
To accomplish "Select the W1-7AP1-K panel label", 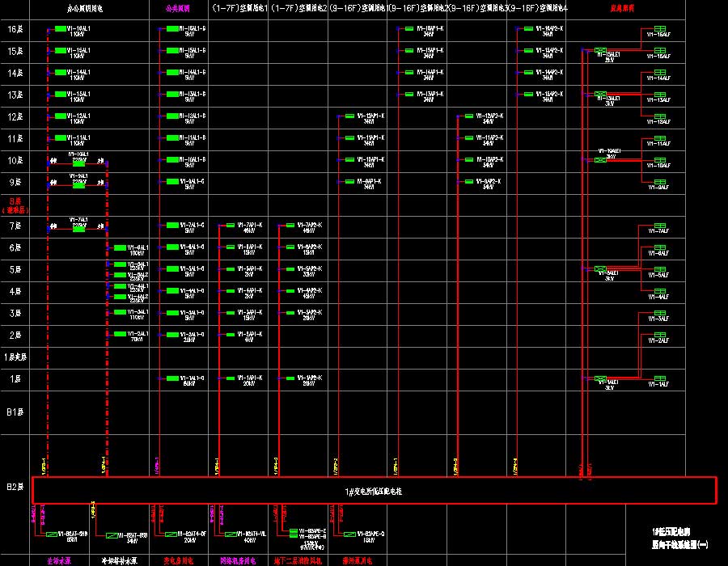I will click(250, 227).
